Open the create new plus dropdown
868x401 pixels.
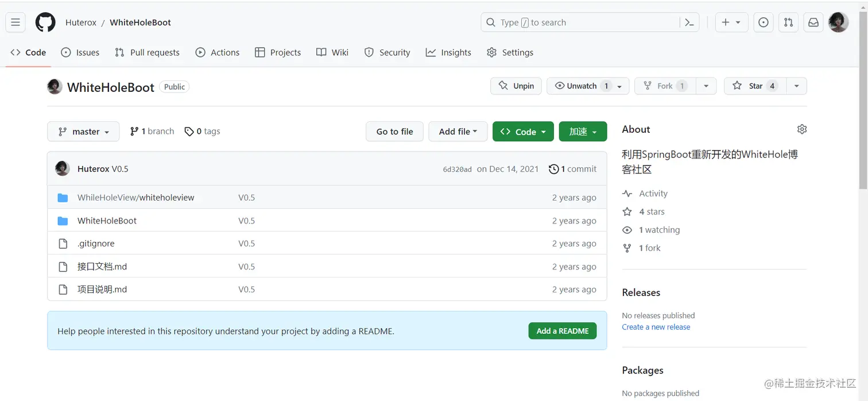[731, 22]
